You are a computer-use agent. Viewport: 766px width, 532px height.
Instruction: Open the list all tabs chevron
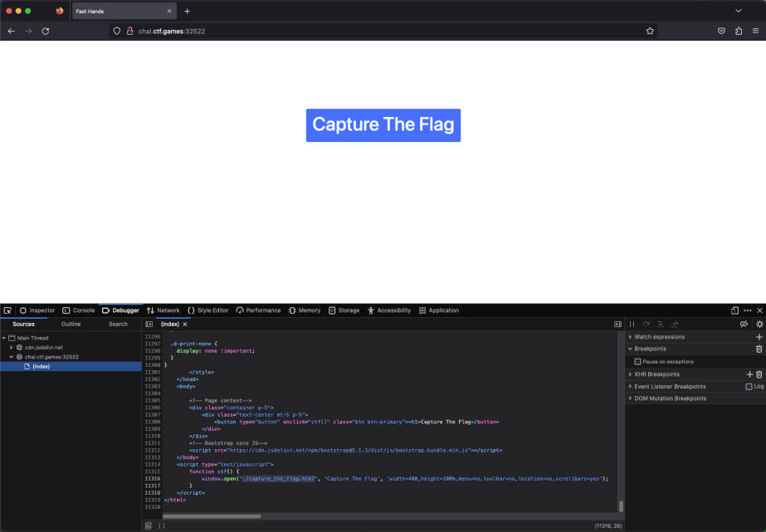(739, 11)
